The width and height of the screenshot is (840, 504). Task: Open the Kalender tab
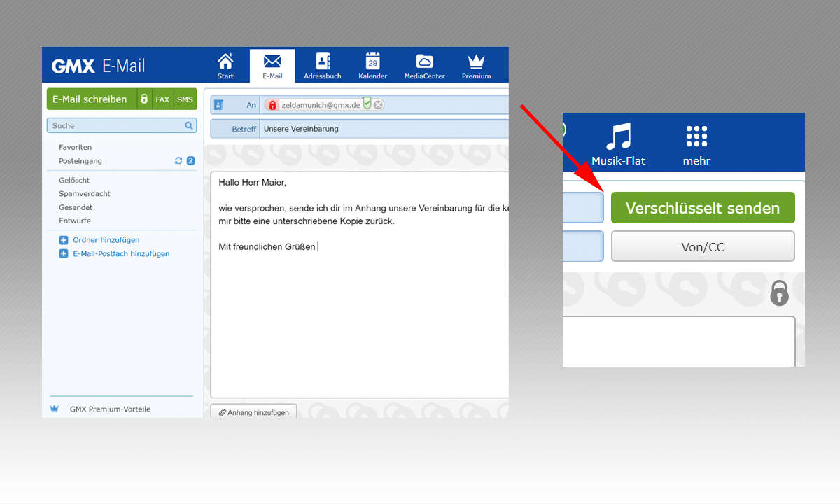[x=372, y=66]
